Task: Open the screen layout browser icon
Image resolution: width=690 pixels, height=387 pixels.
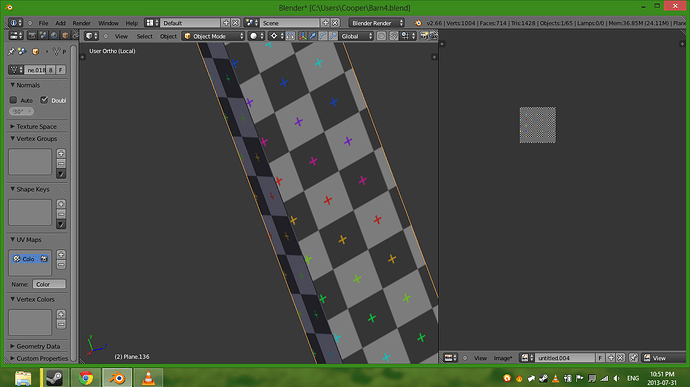Action: pyautogui.click(x=152, y=23)
